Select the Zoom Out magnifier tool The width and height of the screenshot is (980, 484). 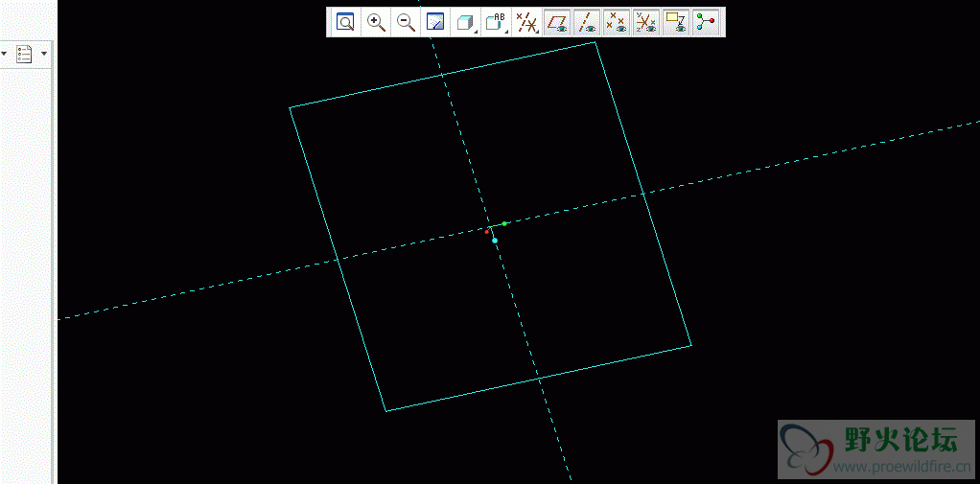tap(406, 22)
